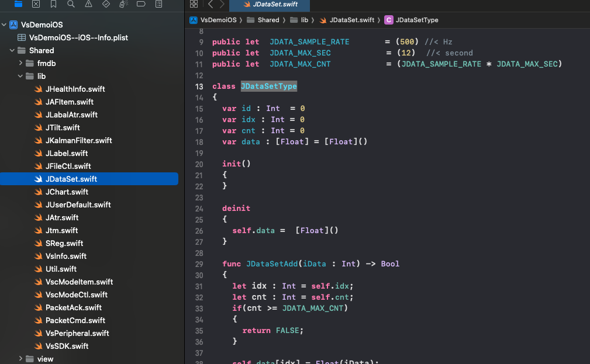Expand the view folder

tap(21, 359)
